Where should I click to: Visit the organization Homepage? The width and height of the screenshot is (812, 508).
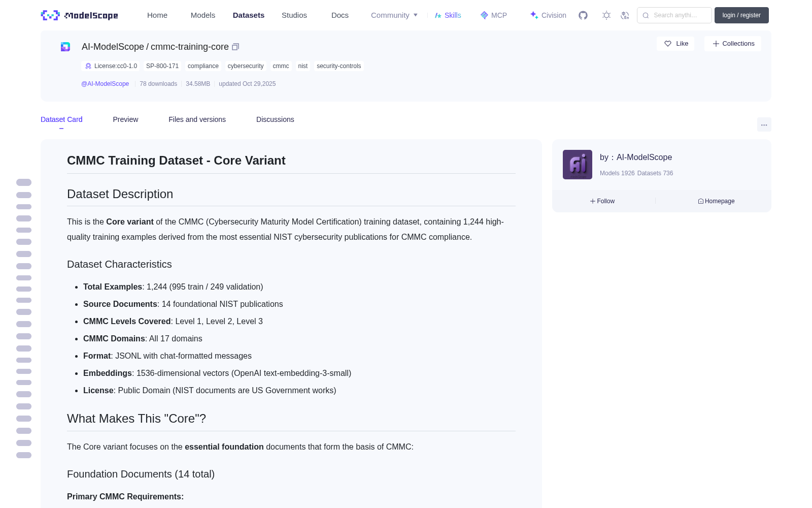[716, 201]
